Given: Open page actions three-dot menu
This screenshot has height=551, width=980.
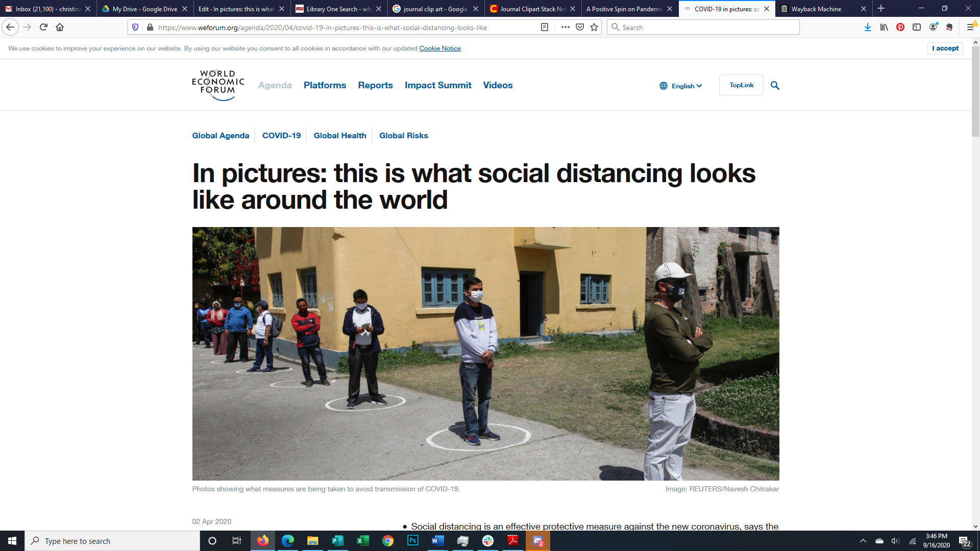Looking at the screenshot, I should coord(565,27).
